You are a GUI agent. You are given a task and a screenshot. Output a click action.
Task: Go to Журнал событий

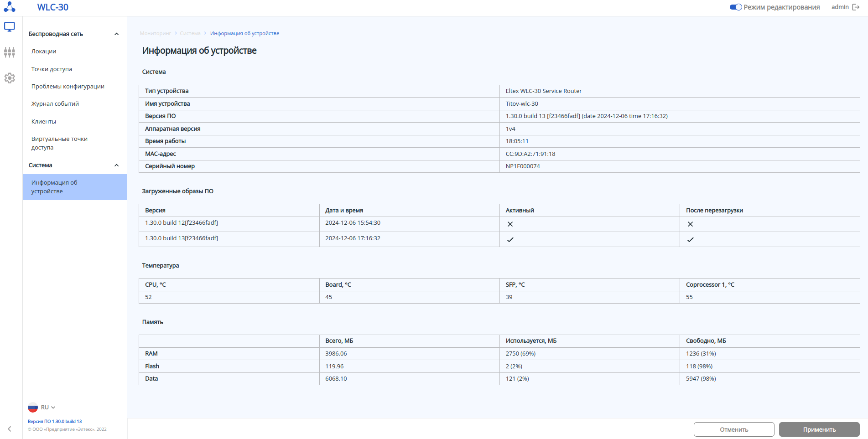point(55,104)
